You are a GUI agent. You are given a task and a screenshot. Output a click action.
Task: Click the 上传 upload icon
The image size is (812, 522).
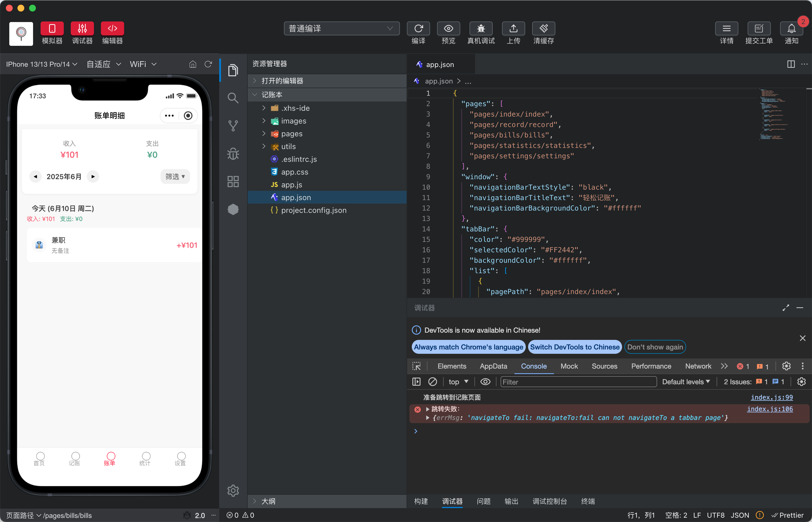[x=513, y=28]
